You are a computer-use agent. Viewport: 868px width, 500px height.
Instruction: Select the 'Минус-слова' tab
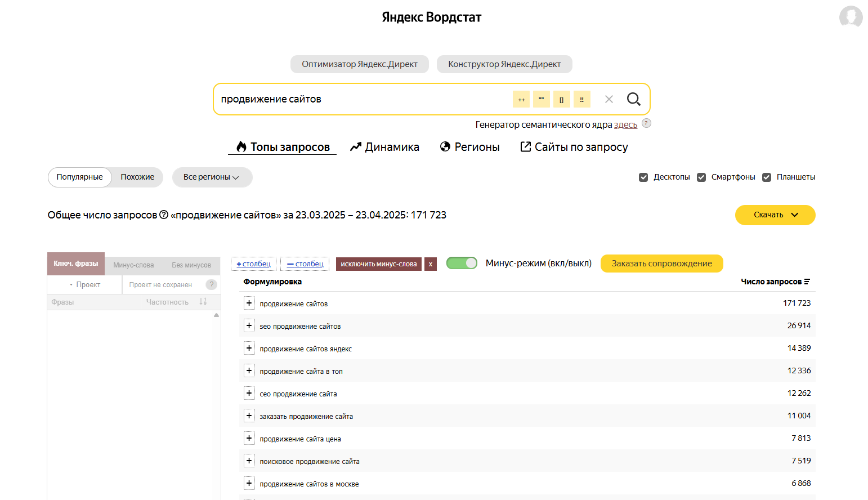pos(133,265)
